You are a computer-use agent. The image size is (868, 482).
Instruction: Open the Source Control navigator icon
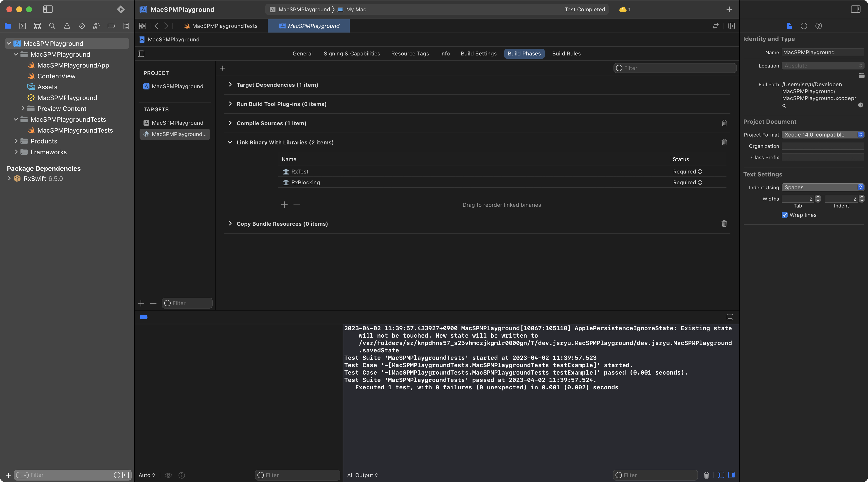click(x=23, y=26)
